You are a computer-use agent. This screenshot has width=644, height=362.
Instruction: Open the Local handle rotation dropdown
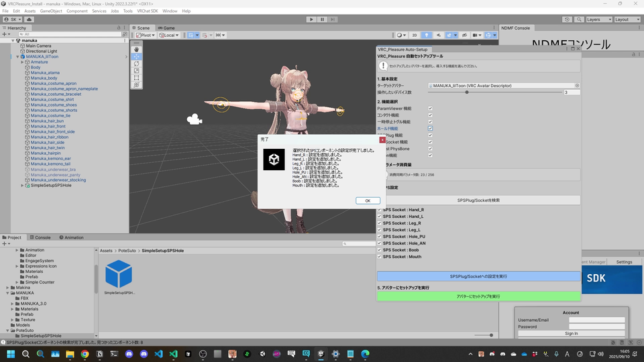click(x=169, y=36)
